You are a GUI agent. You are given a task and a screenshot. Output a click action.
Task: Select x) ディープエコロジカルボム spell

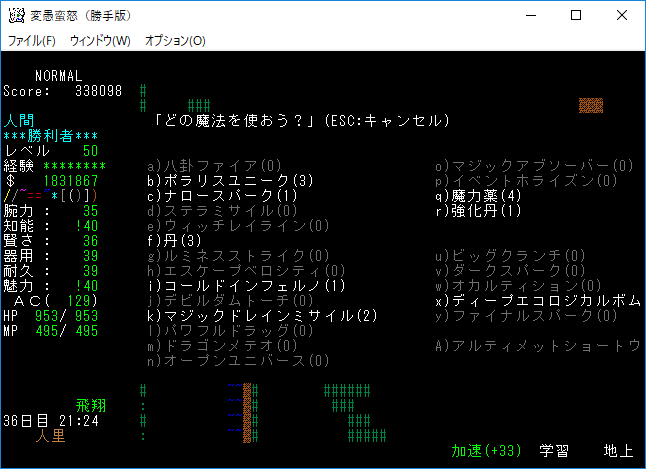(537, 301)
